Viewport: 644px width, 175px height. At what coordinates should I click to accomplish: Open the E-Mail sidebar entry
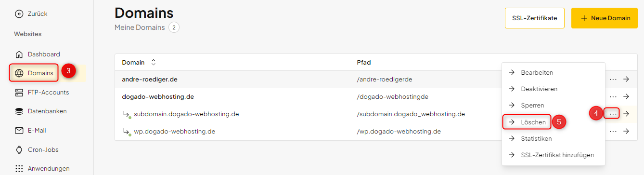(30, 131)
